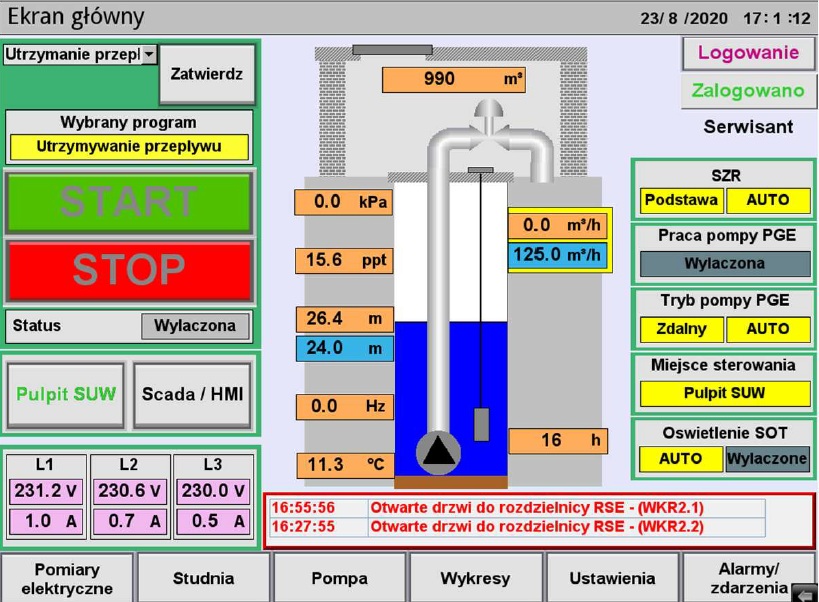Viewport: 819px width, 602px height.
Task: Toggle SZR AUTO mode indicator
Action: click(768, 200)
